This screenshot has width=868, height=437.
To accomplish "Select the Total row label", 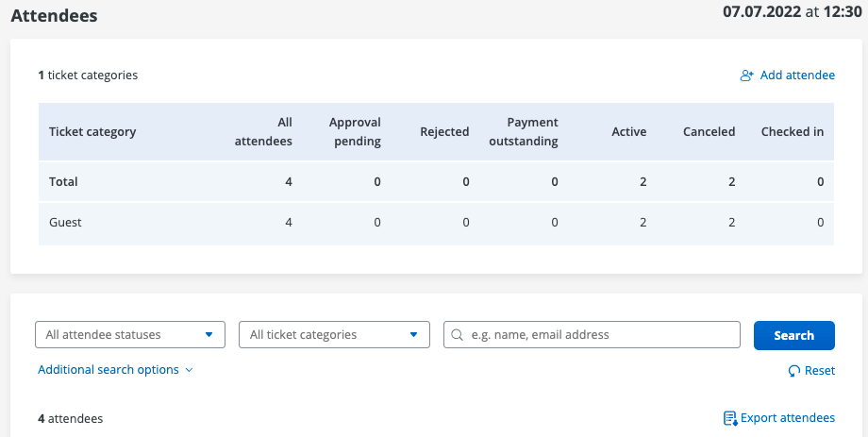I will pyautogui.click(x=63, y=181).
